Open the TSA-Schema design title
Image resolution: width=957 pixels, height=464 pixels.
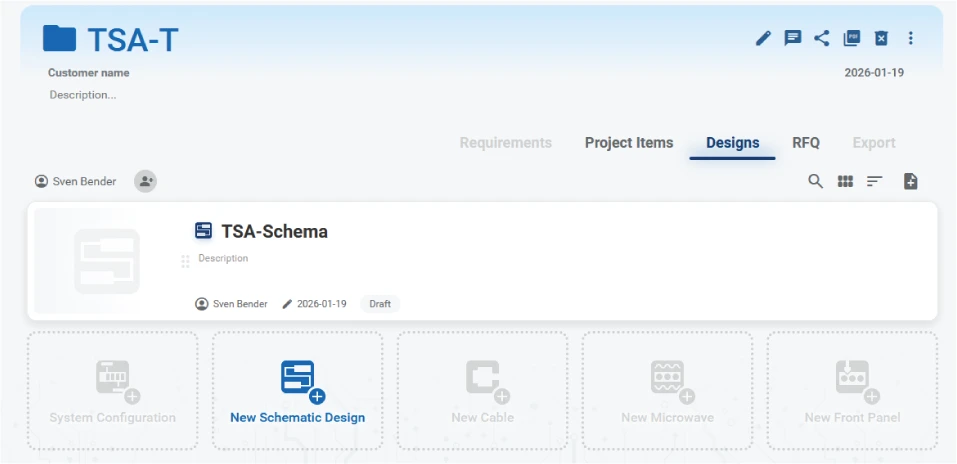[x=274, y=231]
